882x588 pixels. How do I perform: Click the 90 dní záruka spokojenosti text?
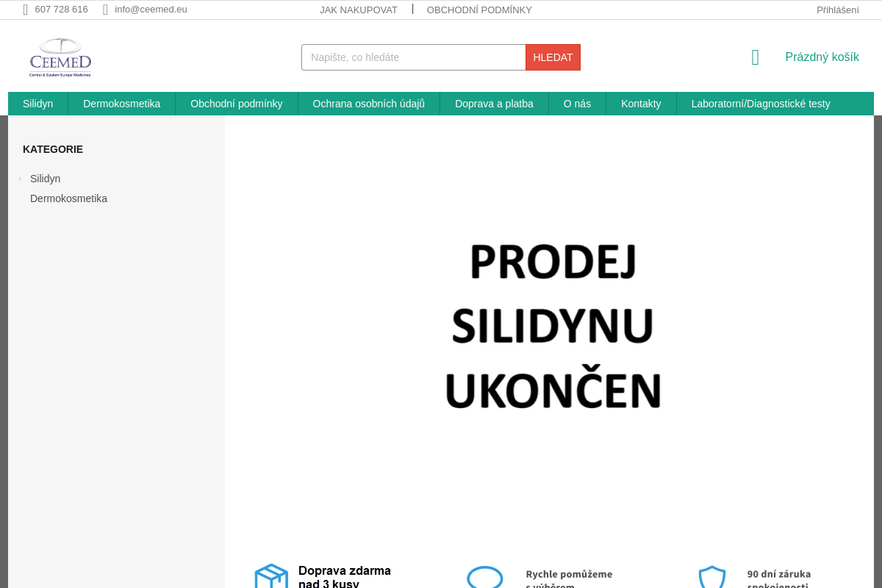click(779, 579)
